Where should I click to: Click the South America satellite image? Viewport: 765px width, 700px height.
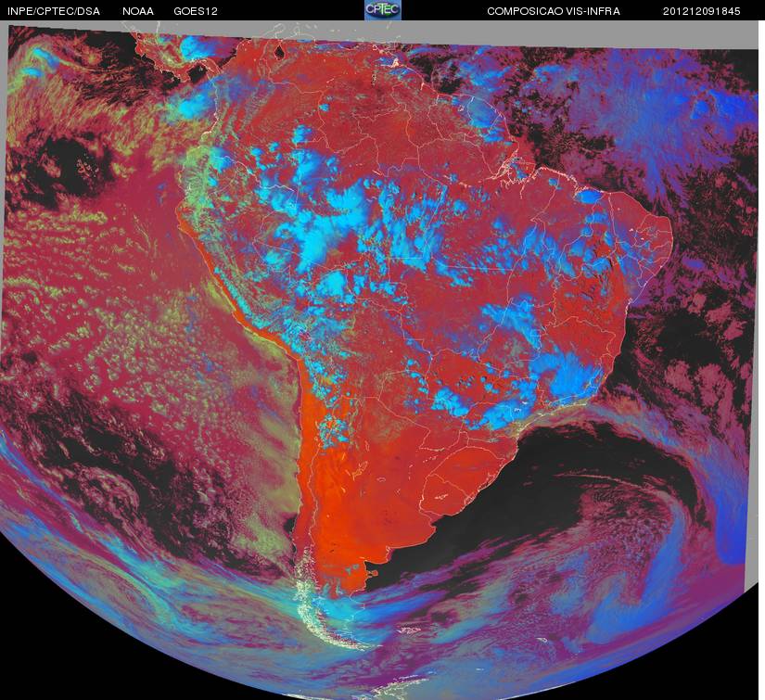point(380,361)
